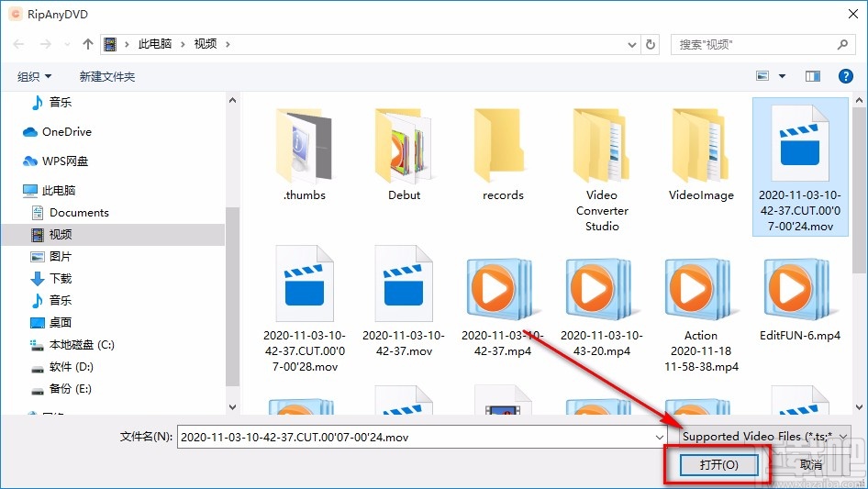868x489 pixels.
Task: Select 2020-11-03-10-42-37.CUT.00'07-00'28.mov file
Action: click(304, 309)
